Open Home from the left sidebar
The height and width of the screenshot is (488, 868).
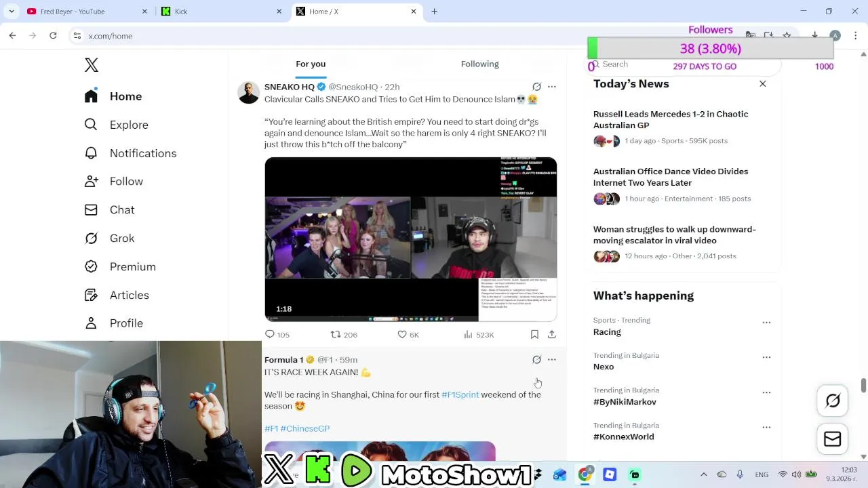(x=113, y=96)
